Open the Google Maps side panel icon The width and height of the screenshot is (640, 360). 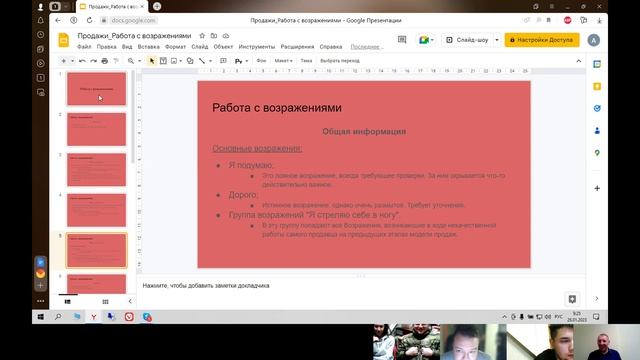(x=597, y=153)
